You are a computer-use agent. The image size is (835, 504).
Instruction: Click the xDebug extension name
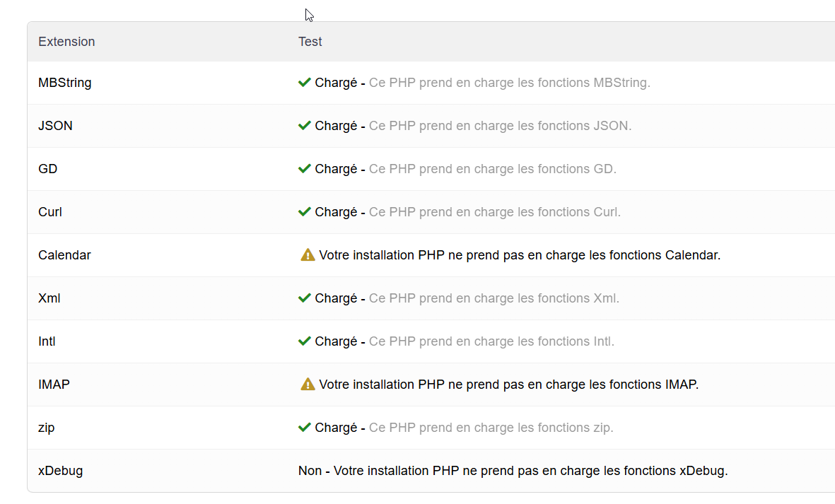pos(60,471)
